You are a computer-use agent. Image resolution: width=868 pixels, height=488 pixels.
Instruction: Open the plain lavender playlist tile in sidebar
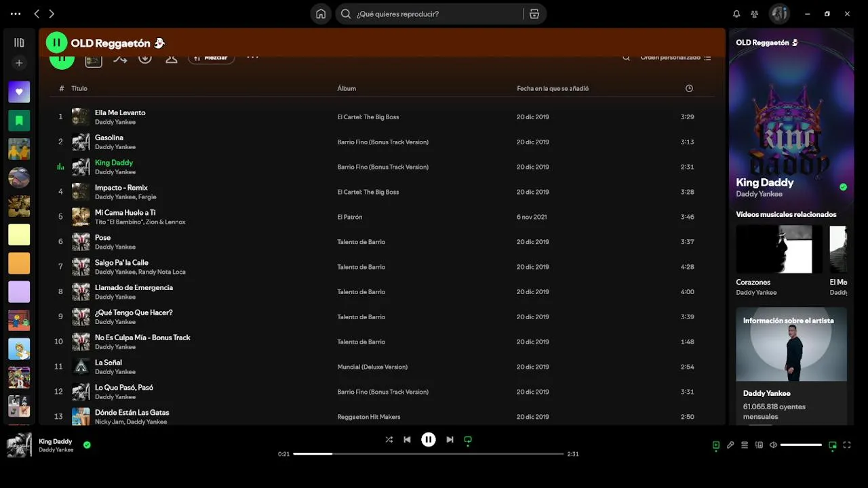pyautogui.click(x=19, y=291)
